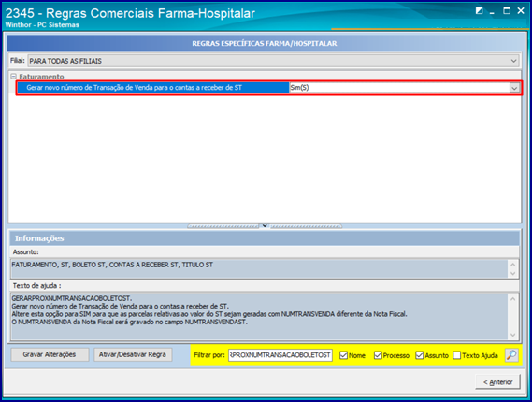The height and width of the screenshot is (402, 532).
Task: Open the Filial dropdown list
Action: point(513,61)
